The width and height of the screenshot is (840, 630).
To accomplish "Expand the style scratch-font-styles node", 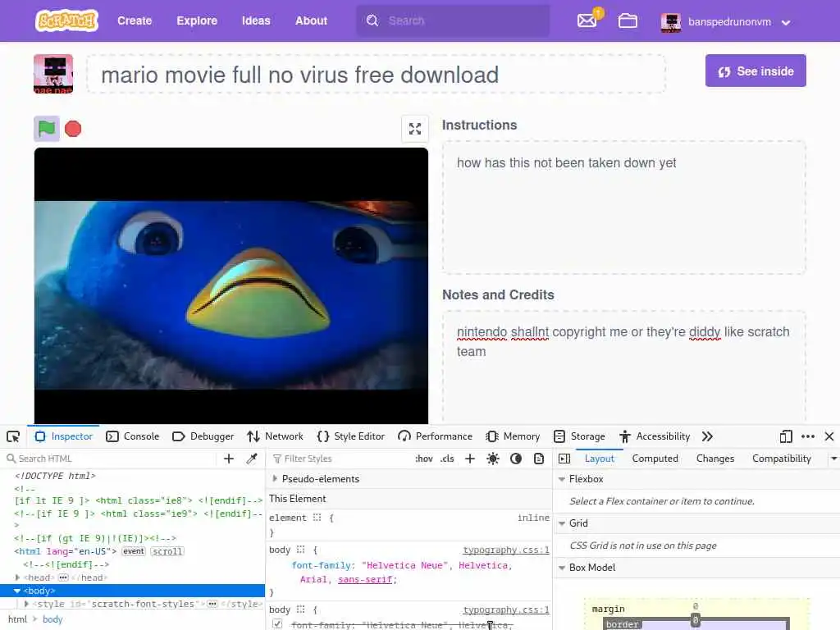I will click(x=26, y=604).
